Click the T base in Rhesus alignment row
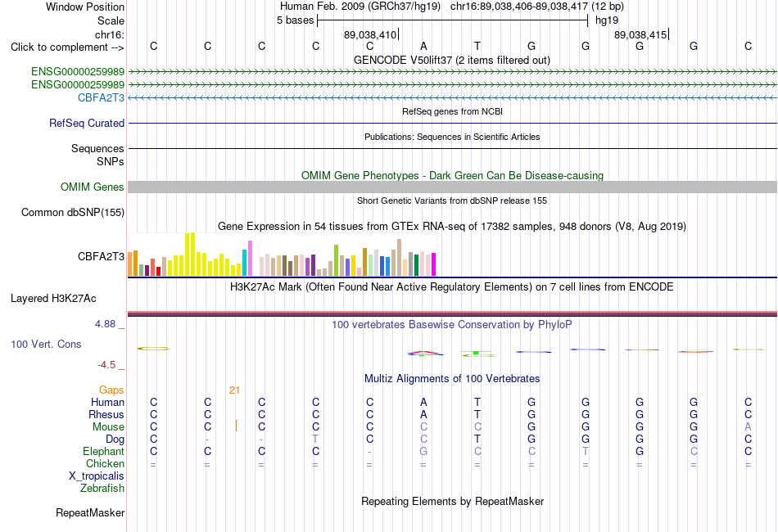 tap(477, 414)
